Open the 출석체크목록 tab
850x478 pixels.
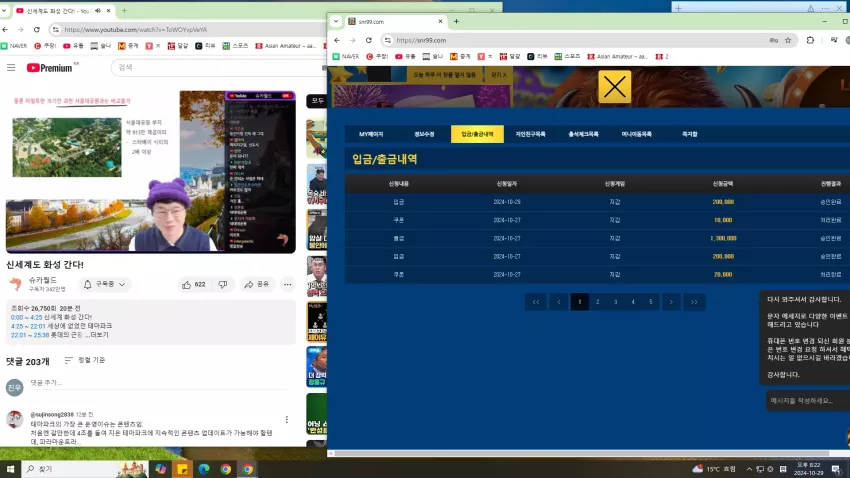(583, 134)
